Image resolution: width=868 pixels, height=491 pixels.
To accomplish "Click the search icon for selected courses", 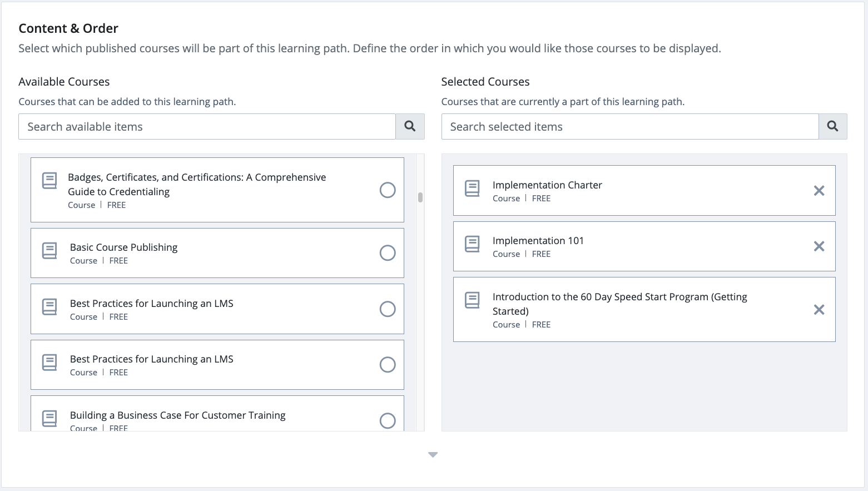I will click(x=832, y=127).
